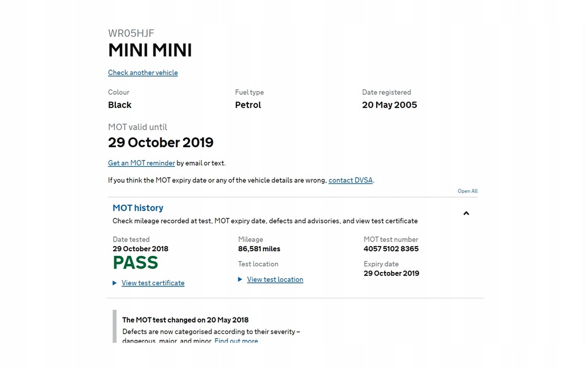588x368 pixels.
Task: Click the 20 May 2005 registration date
Action: point(389,105)
